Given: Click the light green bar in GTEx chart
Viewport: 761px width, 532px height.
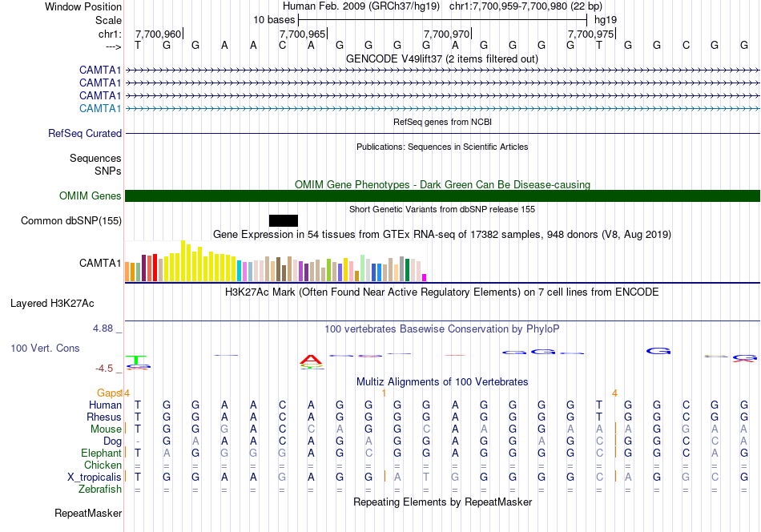Looking at the screenshot, I should click(x=362, y=268).
